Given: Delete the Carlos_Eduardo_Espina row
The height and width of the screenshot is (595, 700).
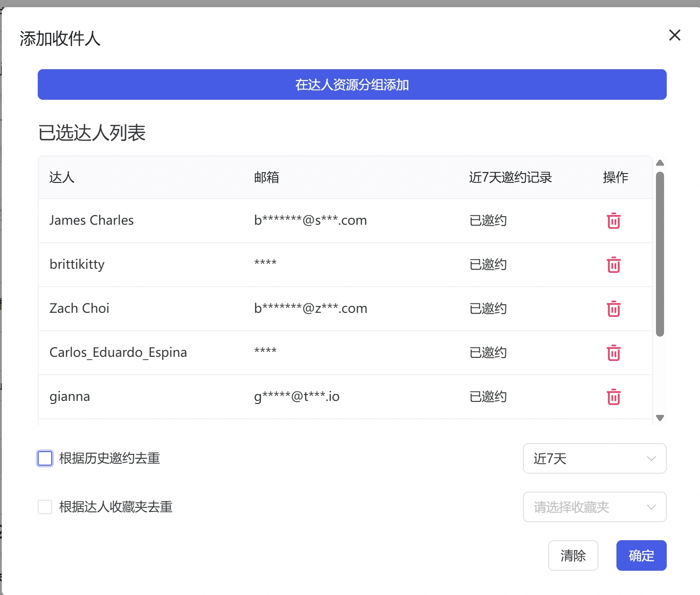Looking at the screenshot, I should click(613, 353).
